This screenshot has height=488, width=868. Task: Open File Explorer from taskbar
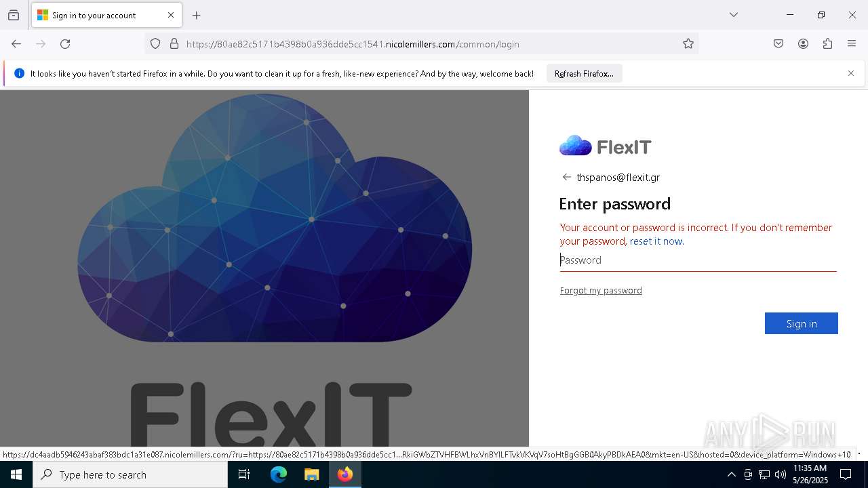311,474
